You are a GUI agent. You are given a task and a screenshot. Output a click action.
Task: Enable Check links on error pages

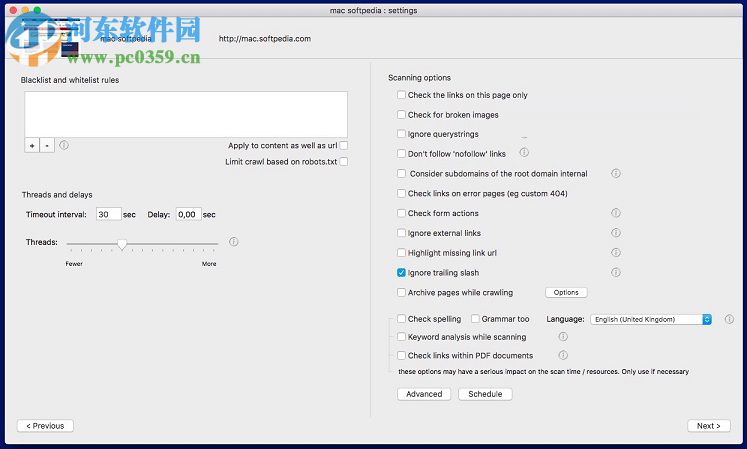tap(401, 193)
